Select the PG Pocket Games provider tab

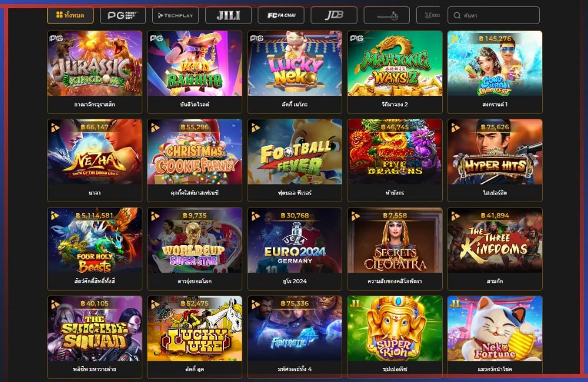click(x=123, y=15)
